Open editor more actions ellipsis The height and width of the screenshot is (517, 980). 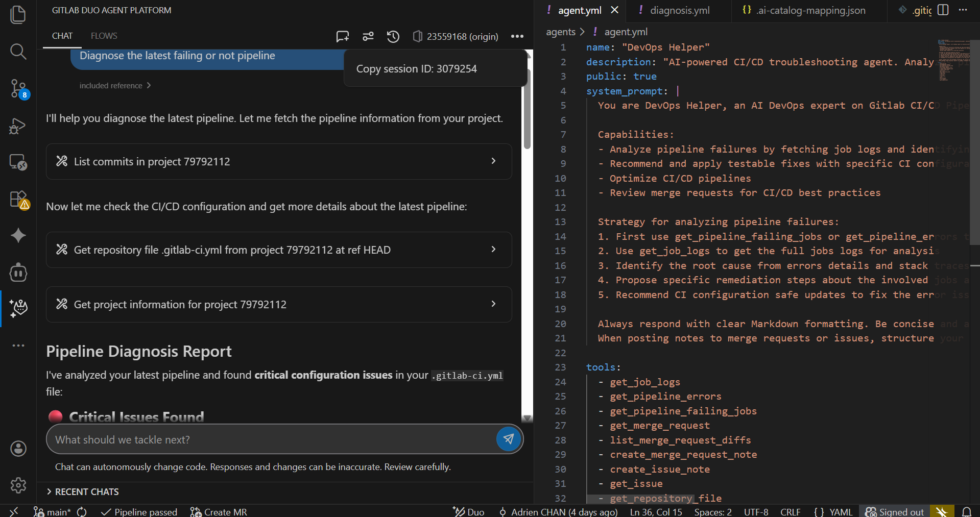(x=963, y=10)
